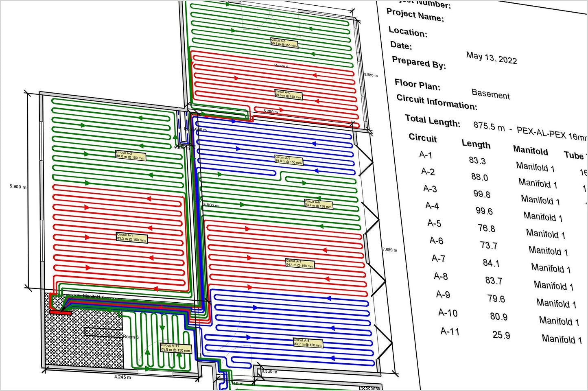Click the Length column header
588x391 pixels.
[476, 144]
